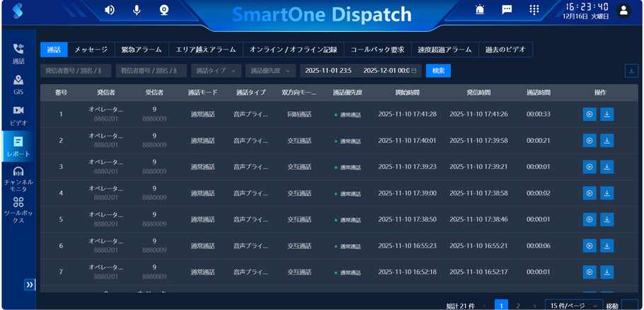Open the 過去のビデオ tab
This screenshot has width=644, height=310.
click(505, 50)
